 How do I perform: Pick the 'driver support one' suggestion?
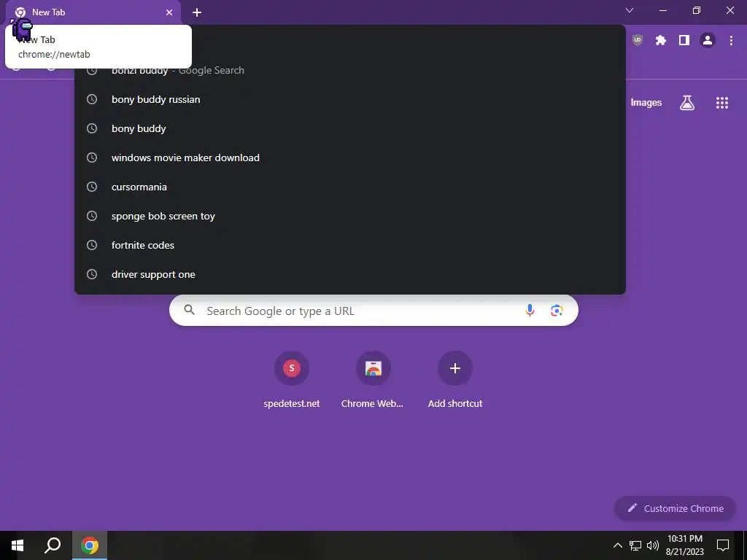point(349,274)
